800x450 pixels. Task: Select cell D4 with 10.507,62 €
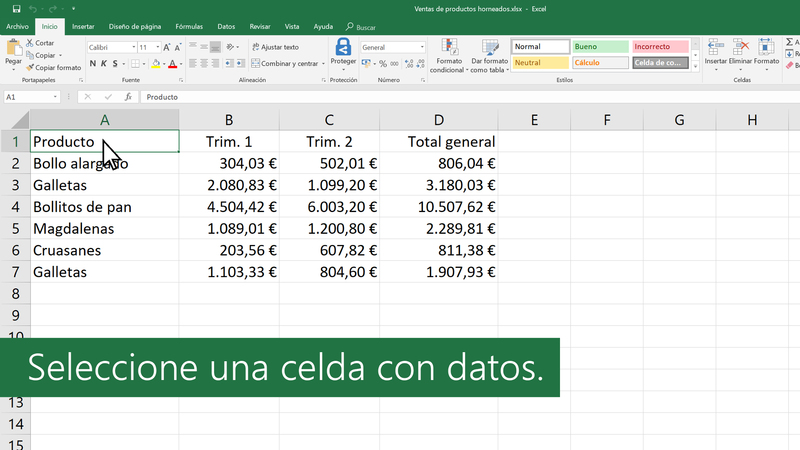click(438, 207)
